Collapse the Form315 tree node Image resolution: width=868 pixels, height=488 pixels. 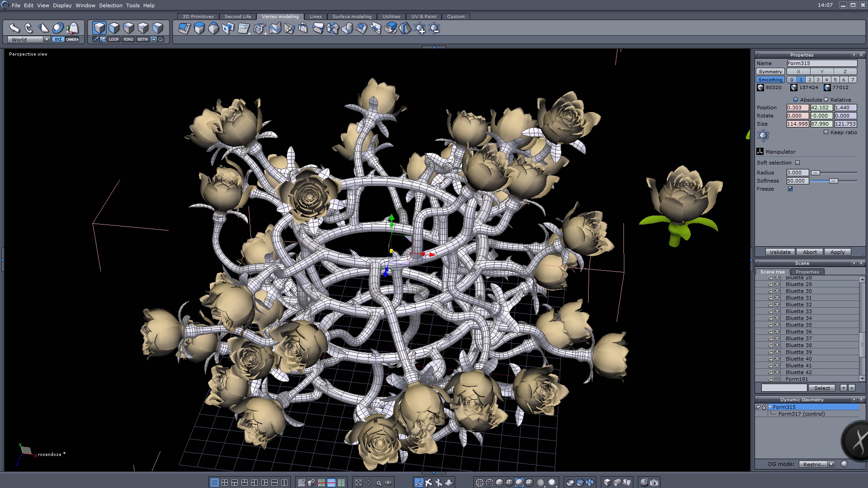[770, 407]
